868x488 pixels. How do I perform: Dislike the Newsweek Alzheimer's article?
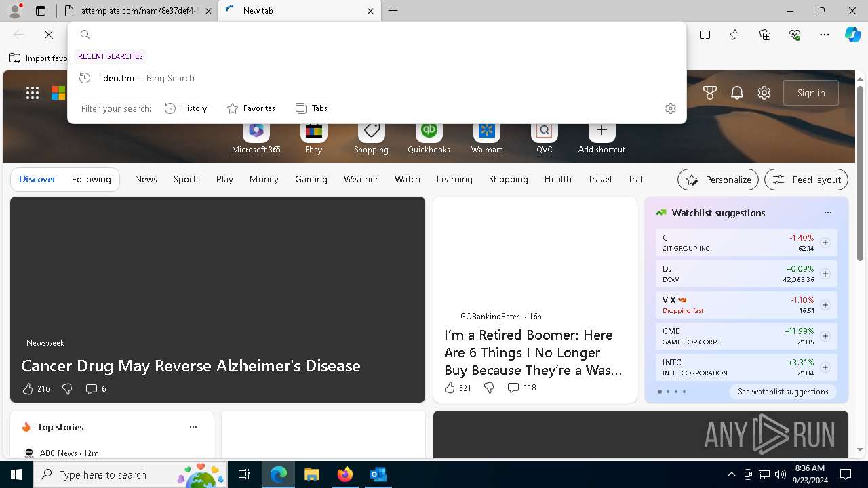67,388
